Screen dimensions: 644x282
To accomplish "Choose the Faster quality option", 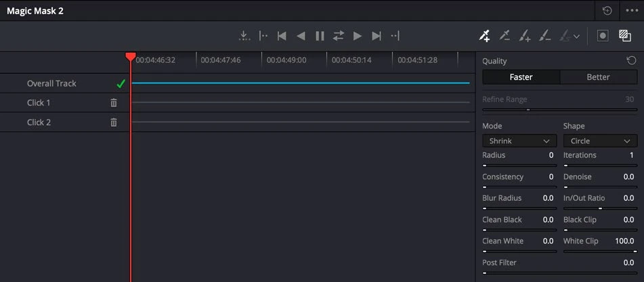I will click(x=521, y=77).
